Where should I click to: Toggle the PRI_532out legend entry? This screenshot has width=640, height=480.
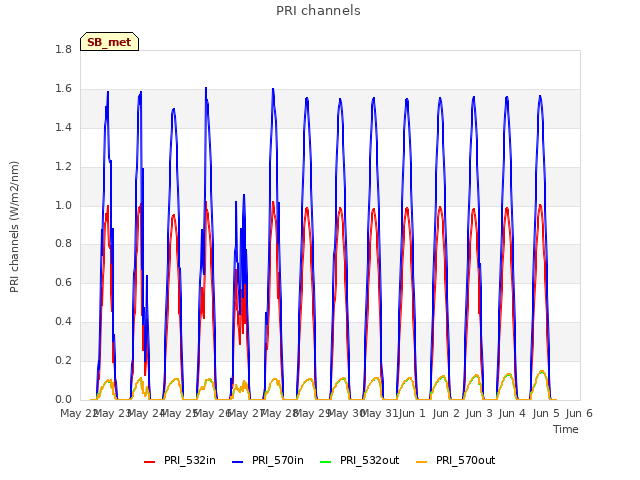coord(360,460)
